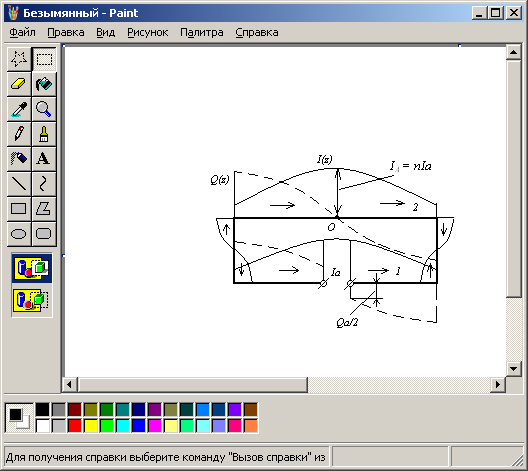
Task: Pick the hot pink color swatch
Action: pyautogui.click(x=235, y=426)
